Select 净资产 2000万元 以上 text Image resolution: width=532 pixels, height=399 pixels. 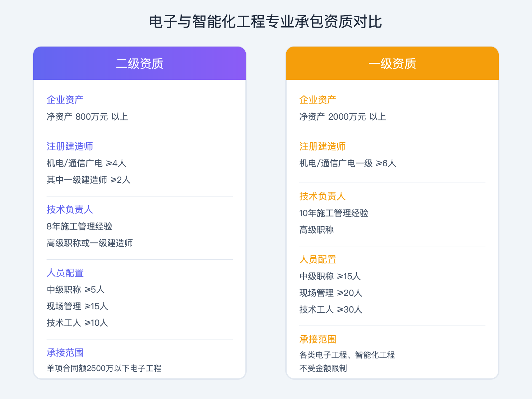[x=343, y=117]
